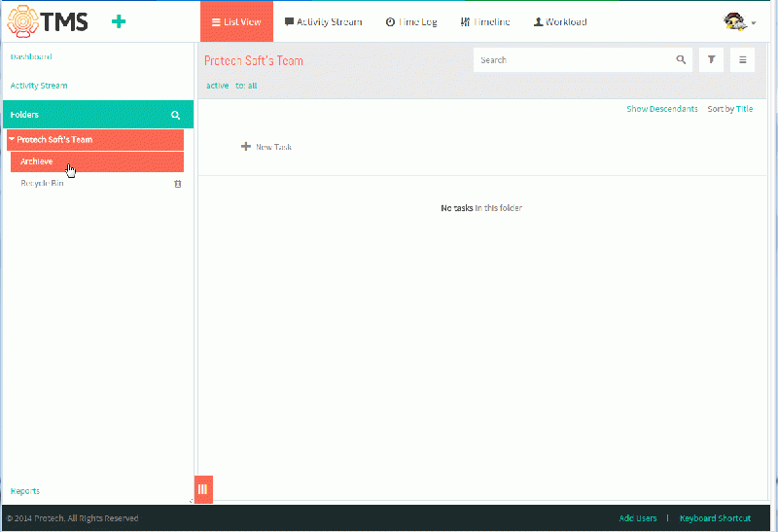Click the Recycle Bin trash icon
This screenshot has width=778, height=532.
click(x=178, y=184)
